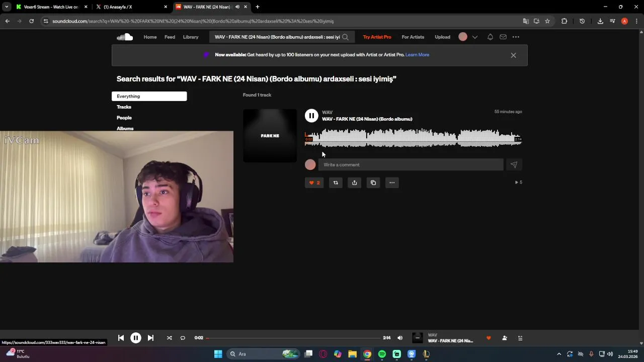Select Everything search filter
This screenshot has width=644, height=362.
[x=149, y=96]
